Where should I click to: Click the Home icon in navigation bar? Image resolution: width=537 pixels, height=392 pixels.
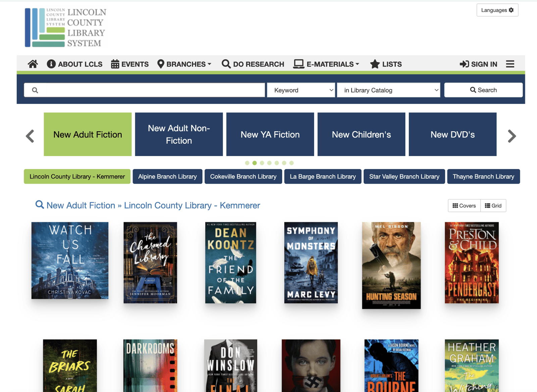33,64
